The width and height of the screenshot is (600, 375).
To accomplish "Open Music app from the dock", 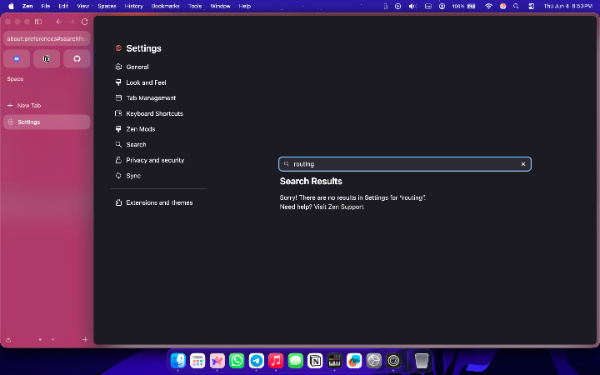I will (x=276, y=360).
